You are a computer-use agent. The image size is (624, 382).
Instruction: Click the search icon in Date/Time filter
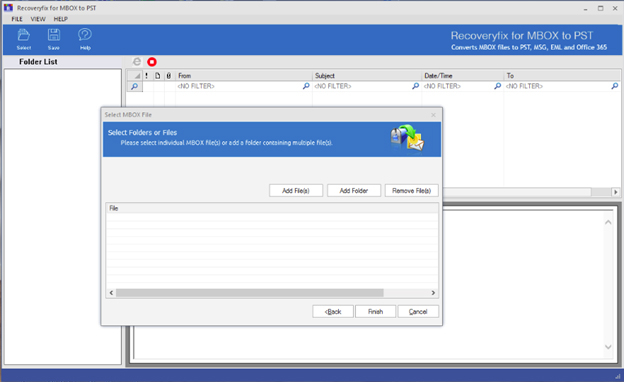pyautogui.click(x=497, y=86)
